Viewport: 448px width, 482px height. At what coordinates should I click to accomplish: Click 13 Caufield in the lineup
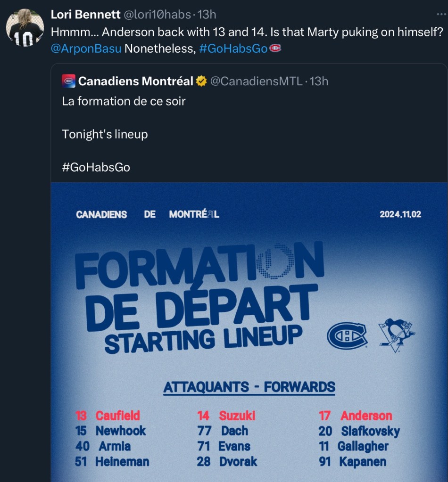tap(108, 416)
